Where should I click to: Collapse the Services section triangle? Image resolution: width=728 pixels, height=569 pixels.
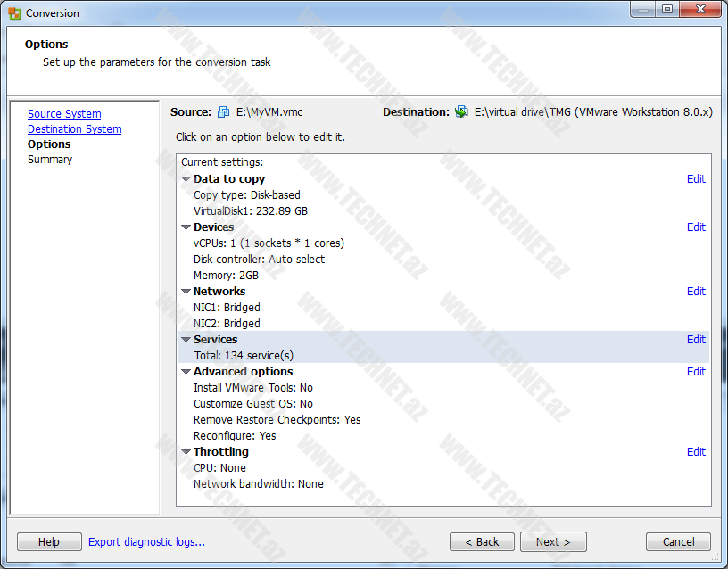(x=186, y=340)
